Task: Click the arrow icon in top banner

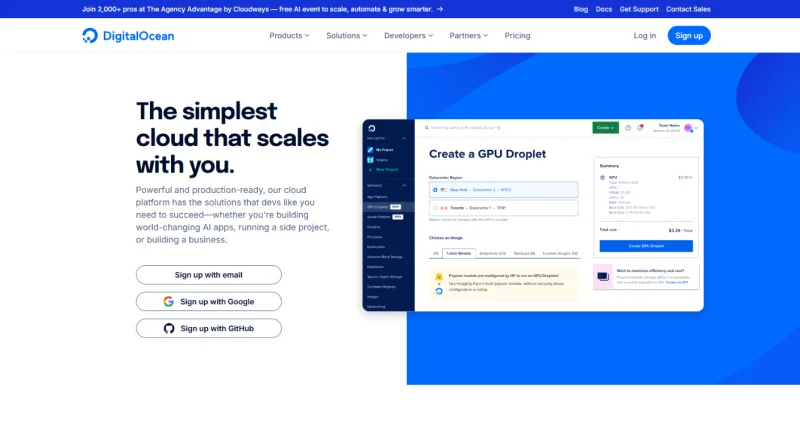Action: [440, 9]
